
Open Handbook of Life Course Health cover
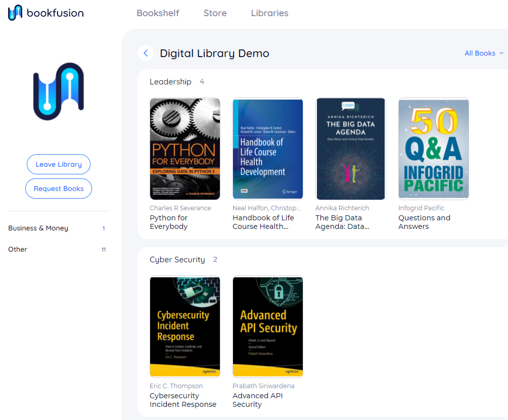coord(268,149)
